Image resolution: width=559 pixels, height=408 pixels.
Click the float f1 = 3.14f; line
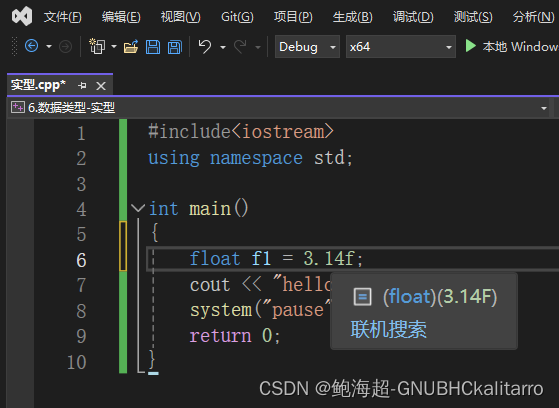(x=276, y=259)
